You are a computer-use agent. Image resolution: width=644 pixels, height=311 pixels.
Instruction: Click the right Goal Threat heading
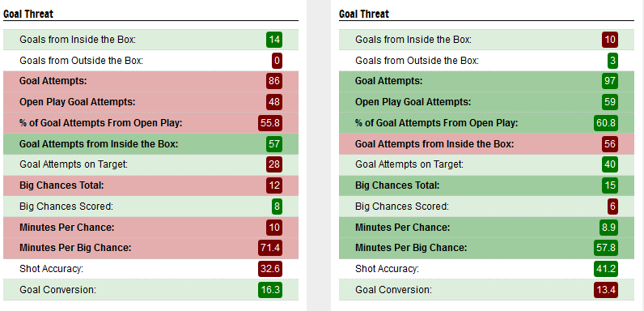(x=364, y=14)
